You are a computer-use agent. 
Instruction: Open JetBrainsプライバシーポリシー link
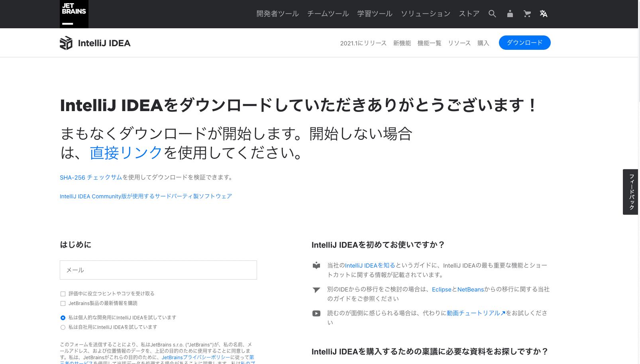point(196,358)
